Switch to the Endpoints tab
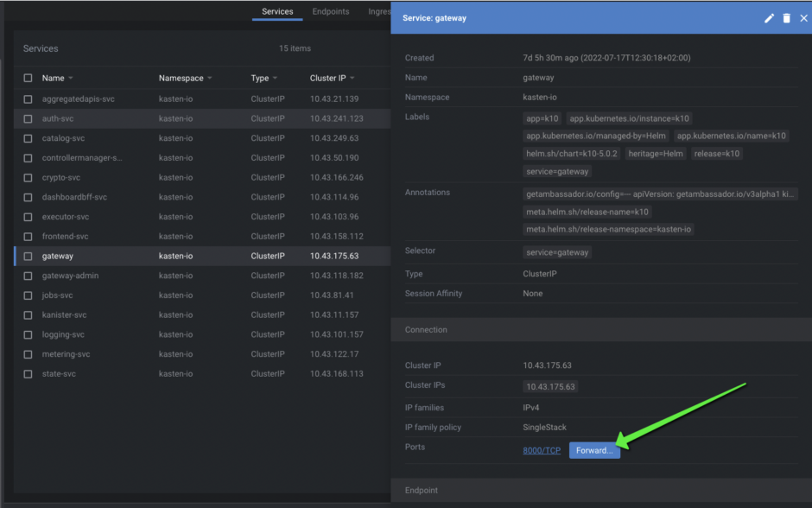812x508 pixels. (331, 12)
